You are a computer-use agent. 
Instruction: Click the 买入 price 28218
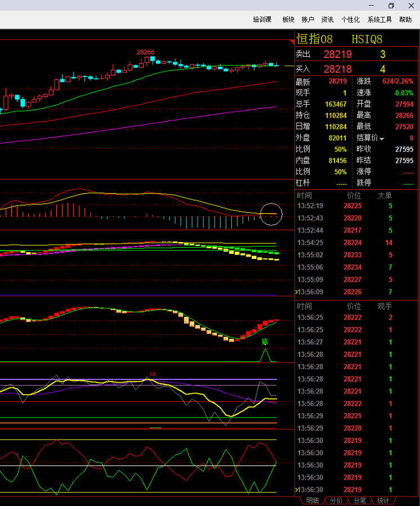click(337, 69)
